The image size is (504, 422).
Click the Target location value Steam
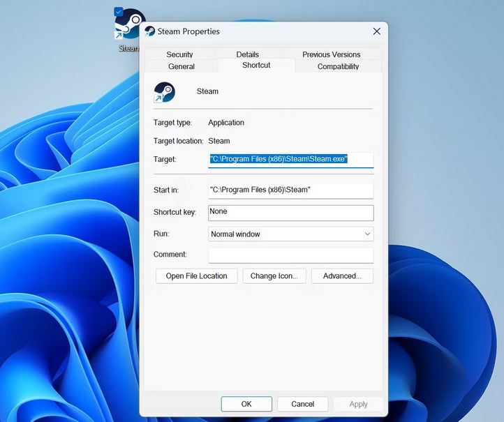point(219,141)
